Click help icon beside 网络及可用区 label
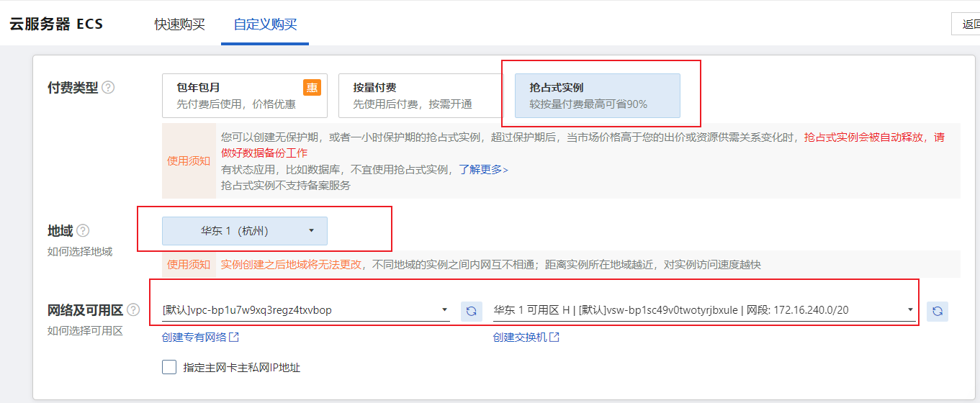The image size is (980, 403). point(133,310)
